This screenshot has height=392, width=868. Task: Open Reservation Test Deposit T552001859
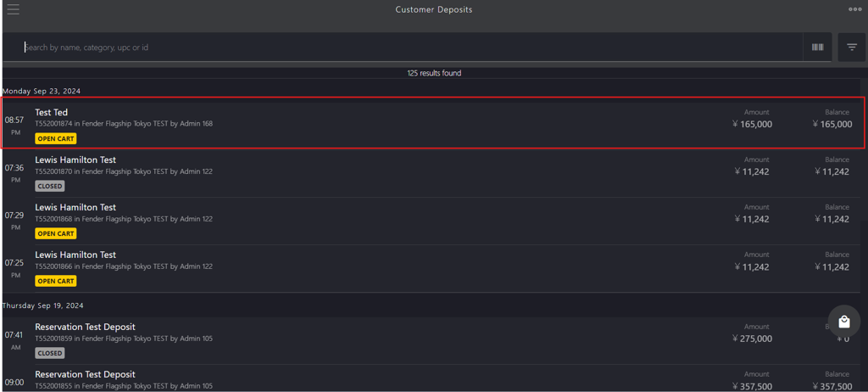[431, 340]
